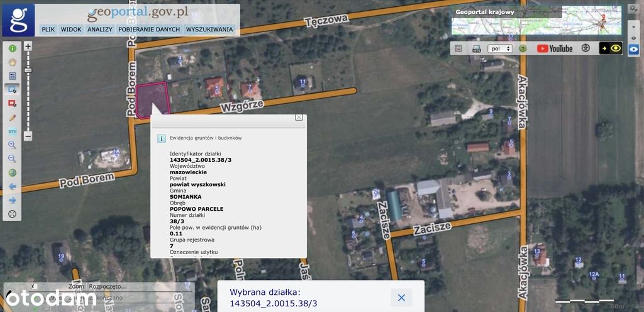Select the zoom-in magnifier tool

tap(13, 145)
